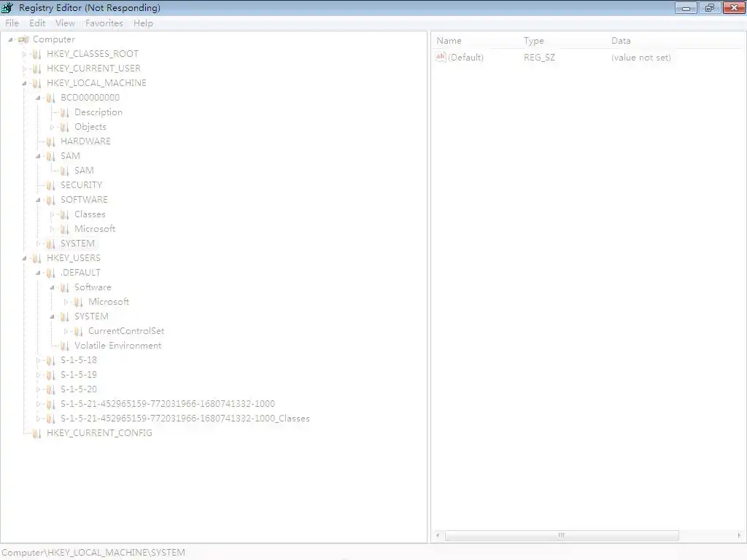Collapse the HKEY_LOCAL_MACHINE node
This screenshot has height=560, width=747.
(x=24, y=83)
